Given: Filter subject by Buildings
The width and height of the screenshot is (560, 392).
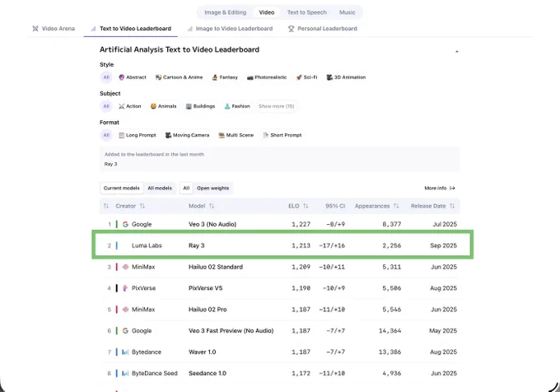Looking at the screenshot, I should (201, 106).
